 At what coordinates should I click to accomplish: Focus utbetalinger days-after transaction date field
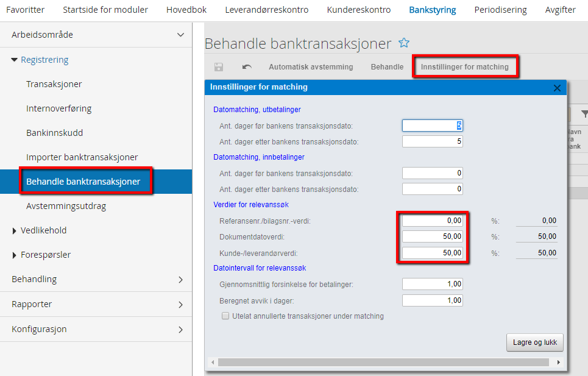pos(433,141)
